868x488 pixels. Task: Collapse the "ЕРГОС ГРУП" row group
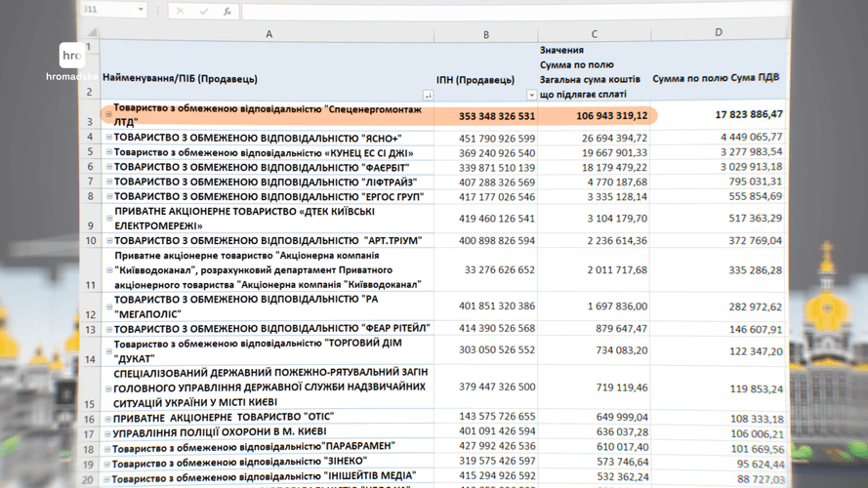108,196
